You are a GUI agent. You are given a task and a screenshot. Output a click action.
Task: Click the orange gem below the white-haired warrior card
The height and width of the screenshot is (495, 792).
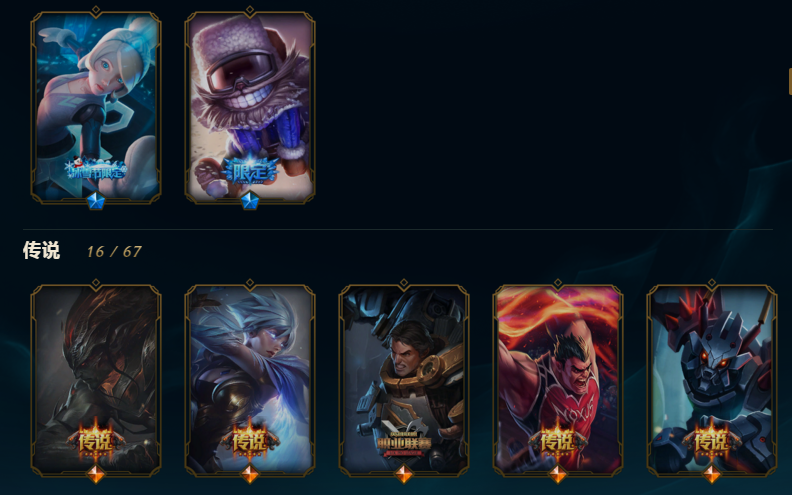coord(250,474)
